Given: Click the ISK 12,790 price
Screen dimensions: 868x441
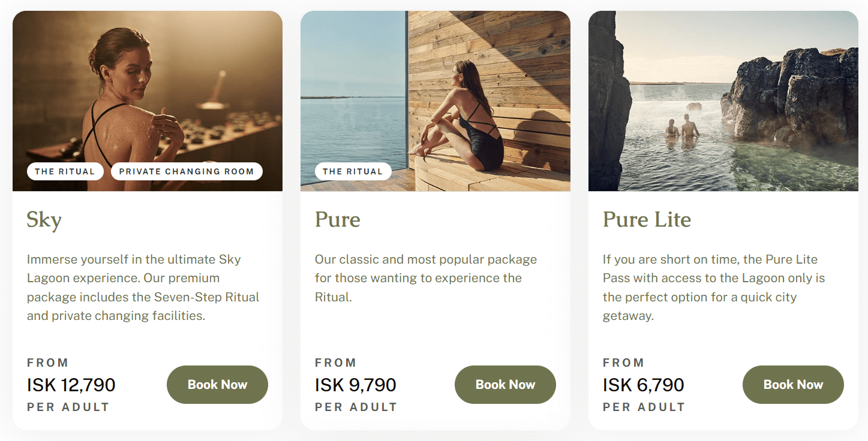Looking at the screenshot, I should click(x=71, y=385).
